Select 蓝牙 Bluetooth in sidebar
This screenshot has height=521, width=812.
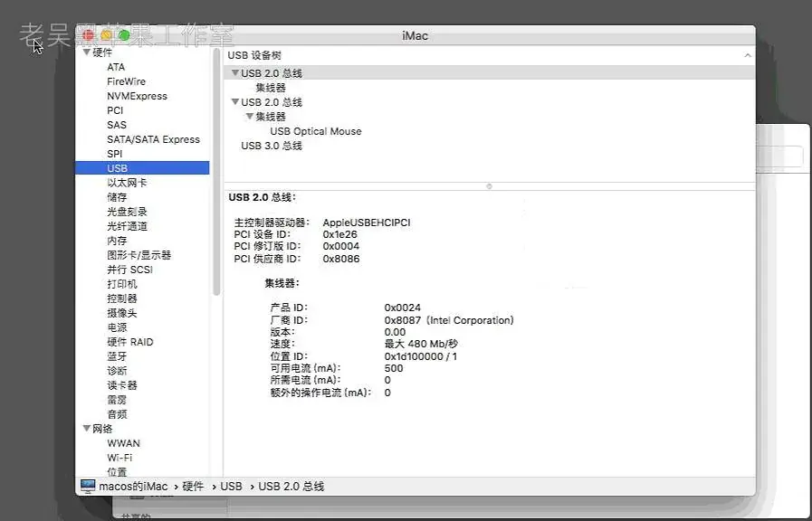point(117,356)
